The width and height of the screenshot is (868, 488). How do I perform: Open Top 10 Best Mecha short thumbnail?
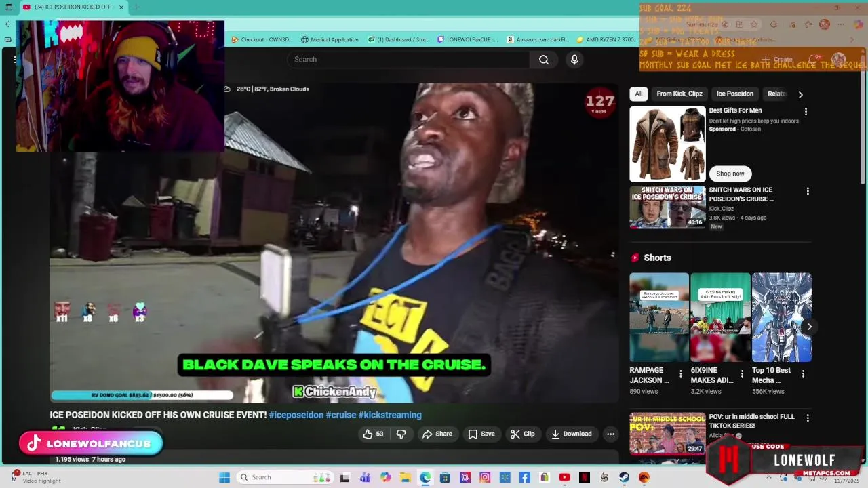coord(781,317)
